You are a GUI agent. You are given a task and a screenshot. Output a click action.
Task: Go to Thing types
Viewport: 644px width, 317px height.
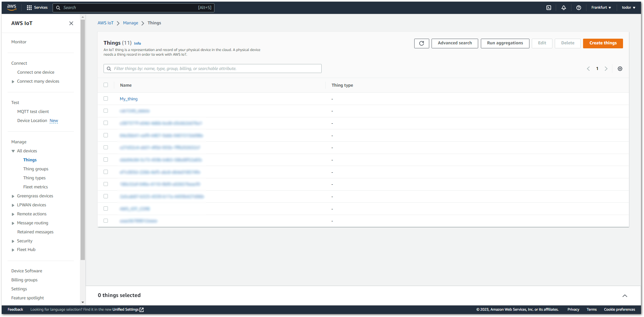34,178
